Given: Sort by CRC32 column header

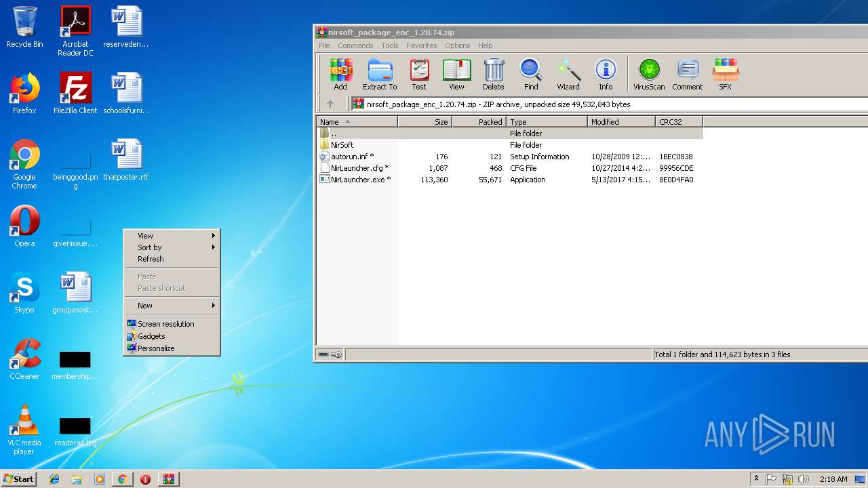Looking at the screenshot, I should [679, 122].
